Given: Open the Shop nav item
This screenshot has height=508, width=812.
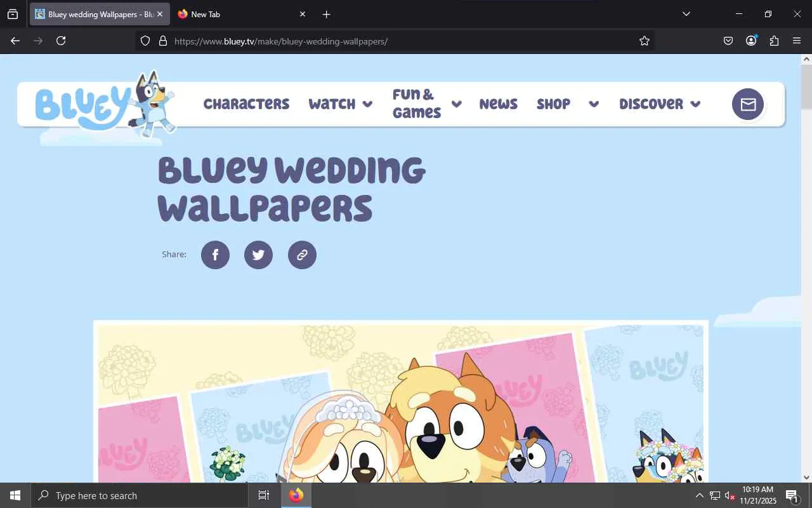Looking at the screenshot, I should point(553,104).
